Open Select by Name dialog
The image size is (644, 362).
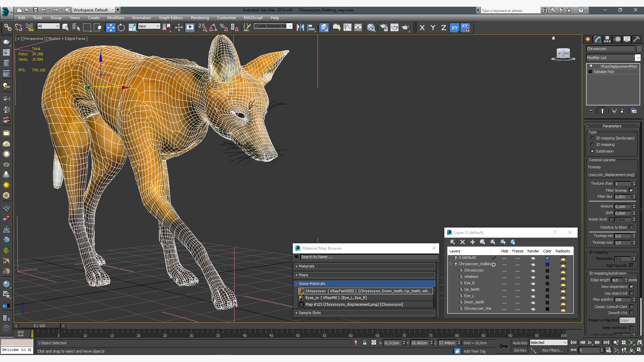click(x=76, y=27)
